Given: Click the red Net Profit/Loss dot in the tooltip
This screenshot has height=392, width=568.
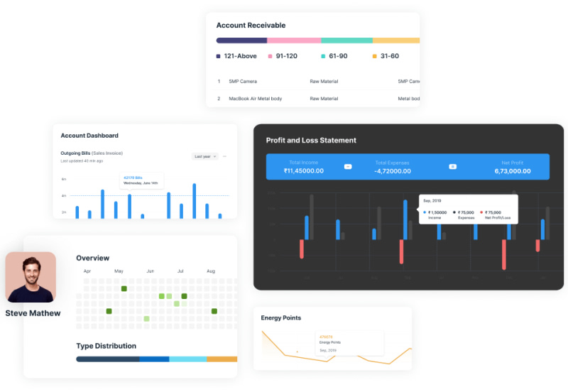Looking at the screenshot, I should click(481, 212).
